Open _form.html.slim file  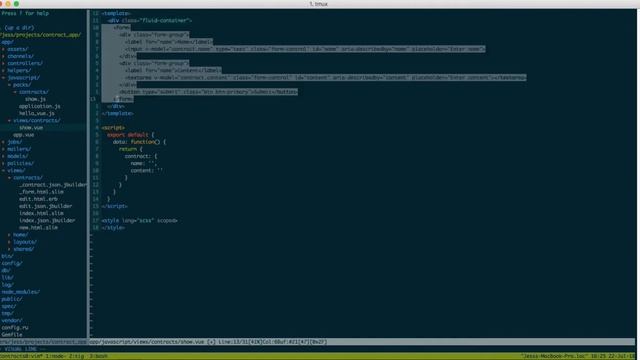tap(41, 192)
